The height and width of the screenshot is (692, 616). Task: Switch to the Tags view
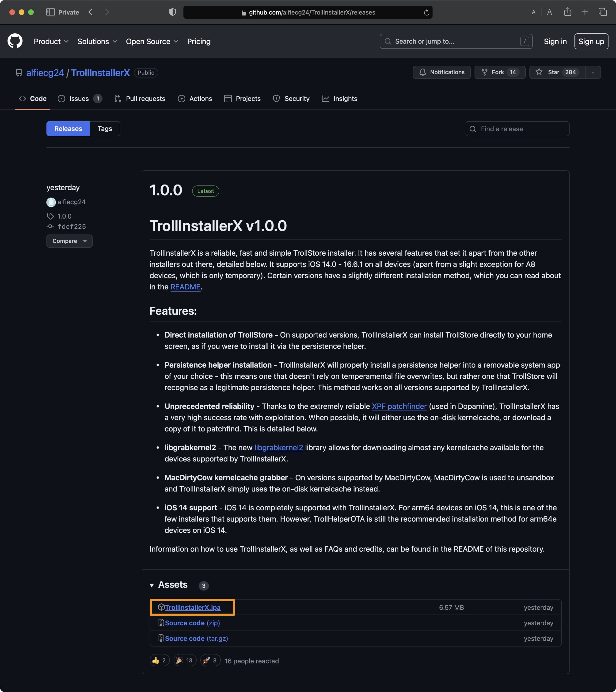click(x=105, y=129)
